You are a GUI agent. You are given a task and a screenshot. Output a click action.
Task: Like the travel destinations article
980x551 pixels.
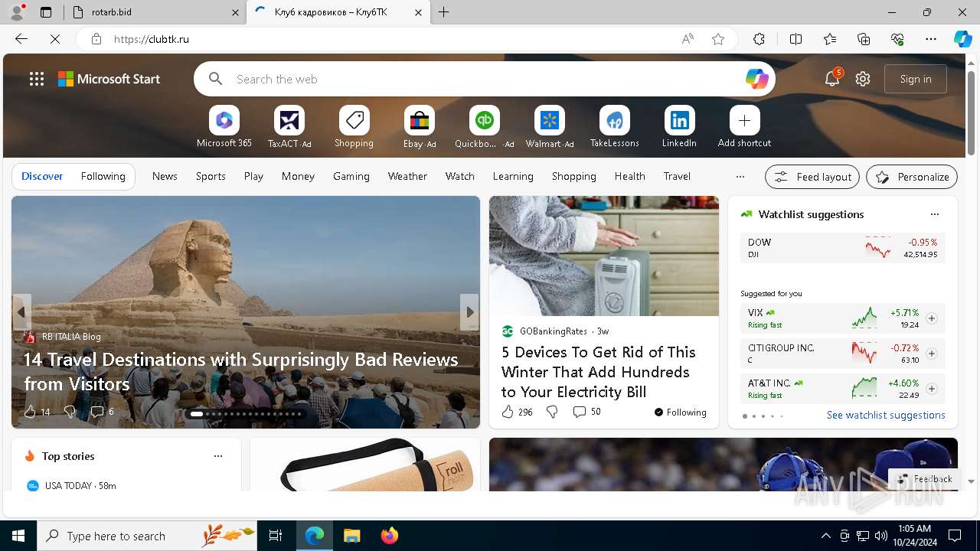point(30,412)
